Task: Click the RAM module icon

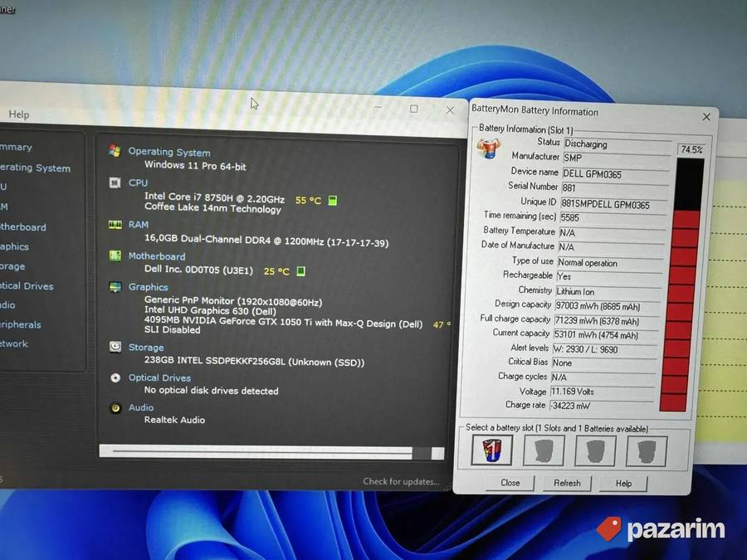Action: coord(115,224)
